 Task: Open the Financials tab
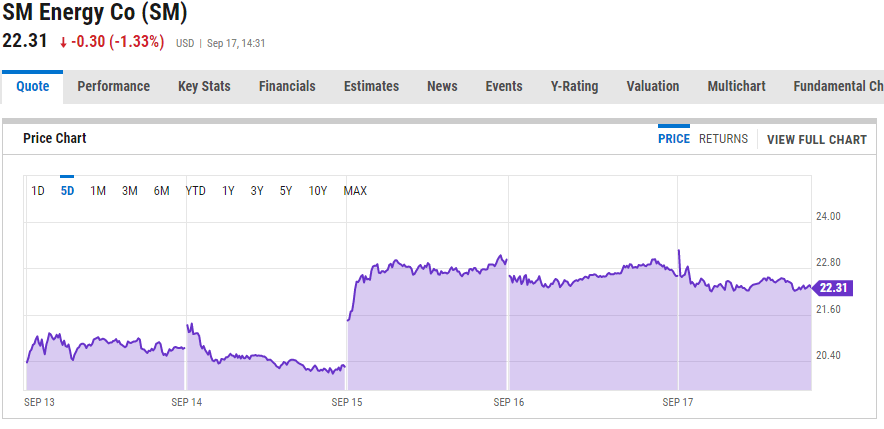[287, 87]
